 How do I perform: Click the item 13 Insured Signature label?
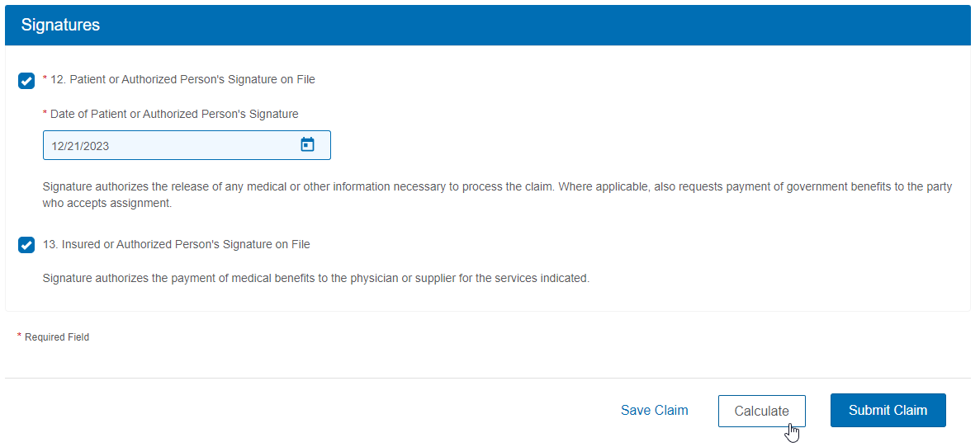176,244
